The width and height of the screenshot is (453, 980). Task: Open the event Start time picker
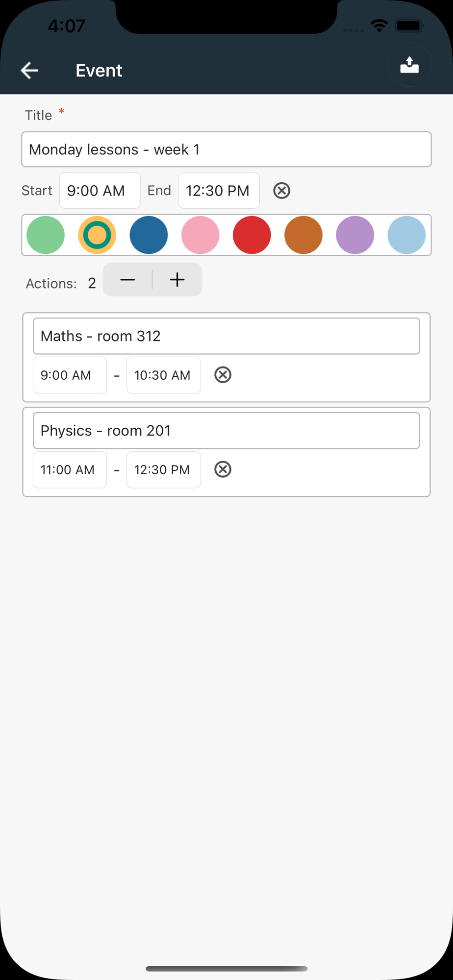(100, 191)
